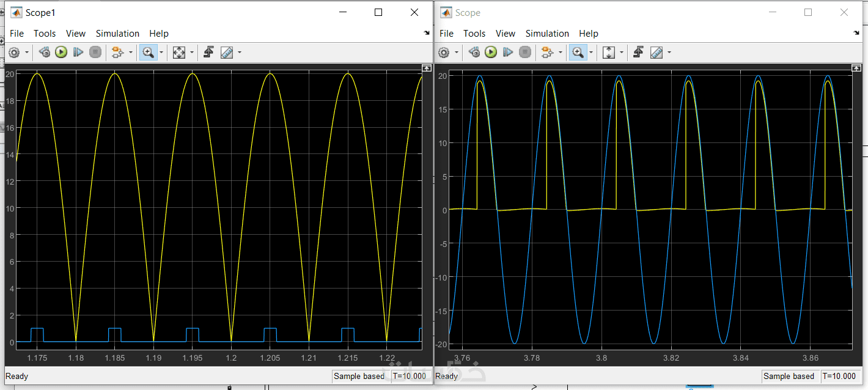Viewport: 868px width, 390px height.
Task: Toggle maximize axes button above Scope1 plot
Action: click(x=427, y=68)
